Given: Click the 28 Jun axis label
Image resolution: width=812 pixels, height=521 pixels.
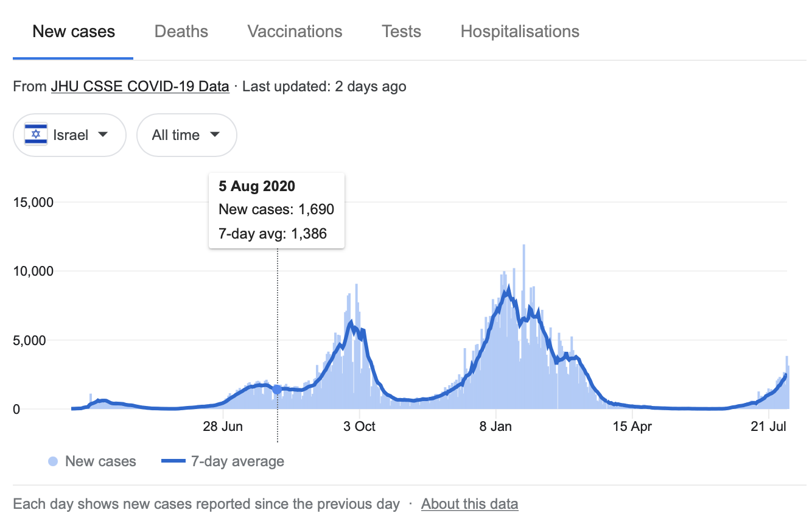Looking at the screenshot, I should coord(223,427).
